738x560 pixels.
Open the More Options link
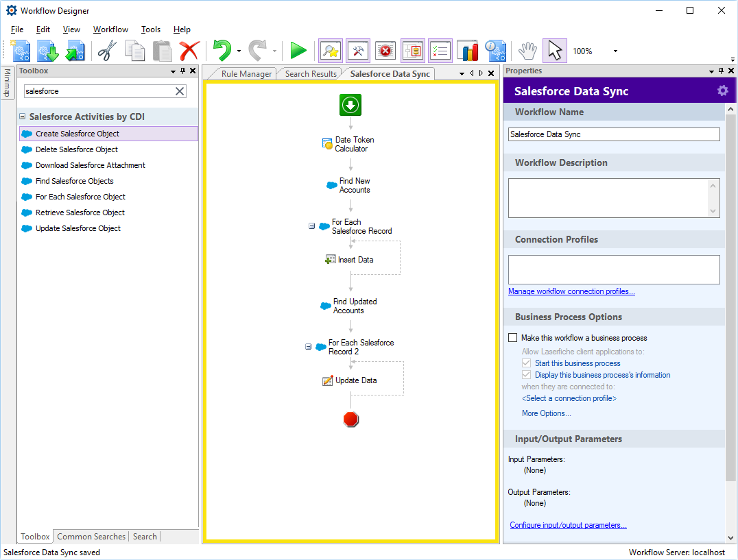pyautogui.click(x=546, y=413)
